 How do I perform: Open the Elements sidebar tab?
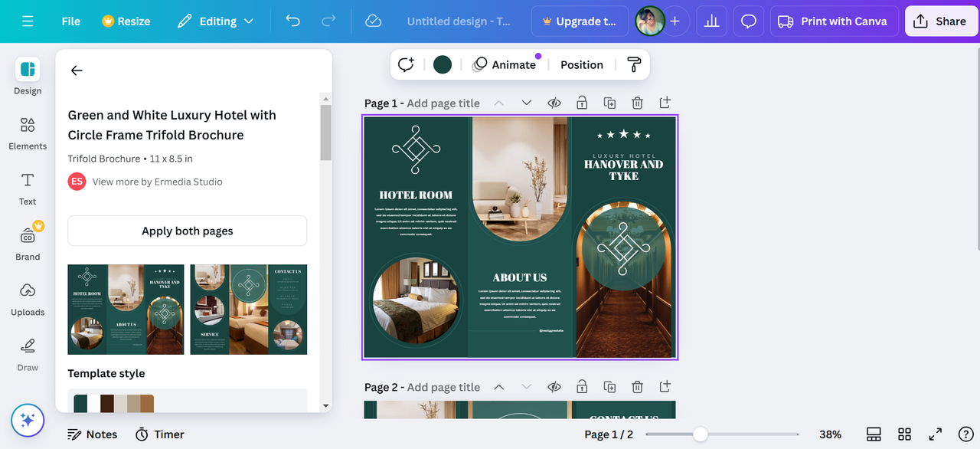tap(28, 133)
